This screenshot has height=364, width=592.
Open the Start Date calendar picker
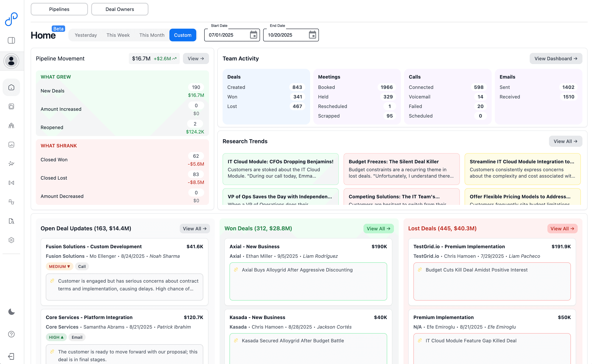254,35
